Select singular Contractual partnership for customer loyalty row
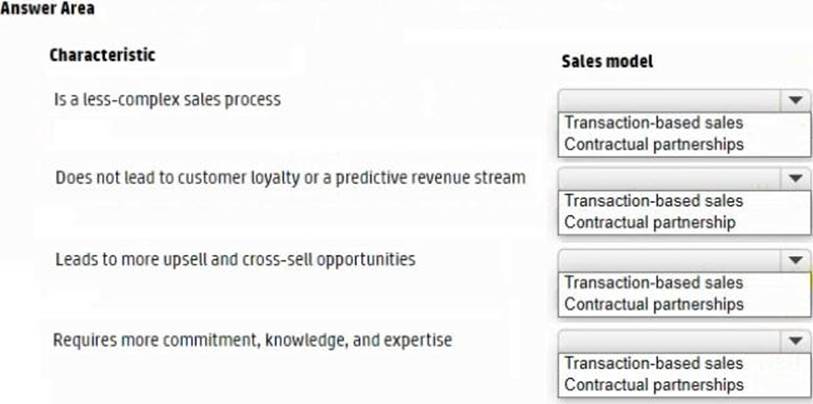 pyautogui.click(x=649, y=222)
